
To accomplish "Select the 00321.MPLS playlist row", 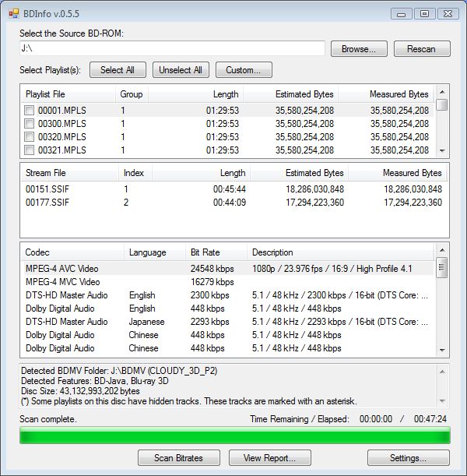I will pyautogui.click(x=227, y=150).
